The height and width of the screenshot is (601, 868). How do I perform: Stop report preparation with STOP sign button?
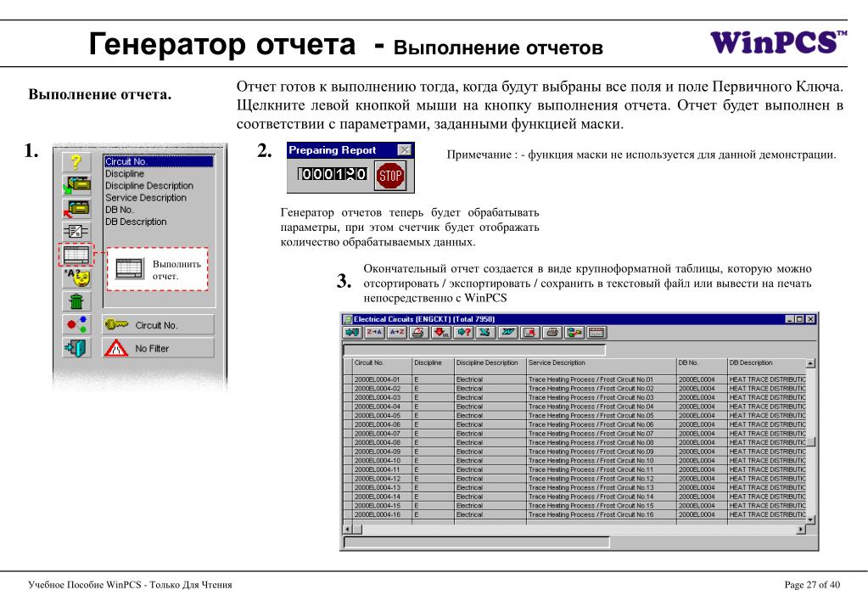(389, 176)
